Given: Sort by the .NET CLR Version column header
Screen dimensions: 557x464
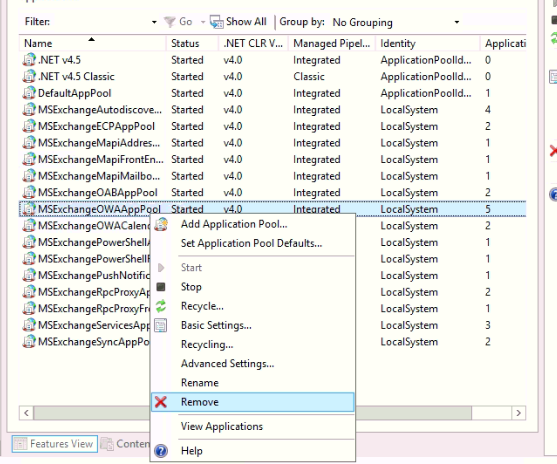Looking at the screenshot, I should click(253, 43).
